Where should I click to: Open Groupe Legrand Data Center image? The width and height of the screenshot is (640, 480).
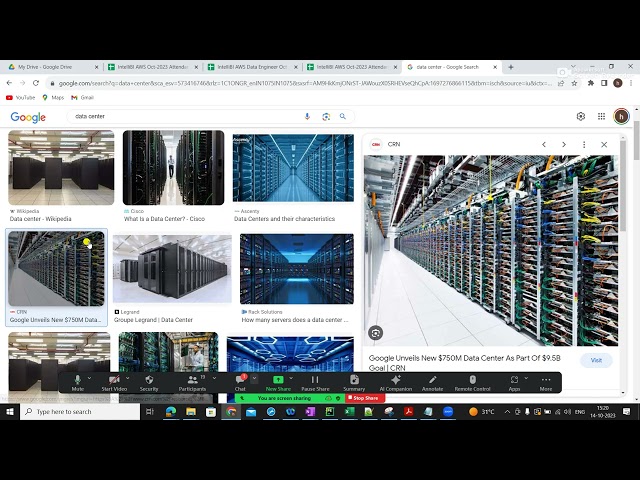point(172,269)
